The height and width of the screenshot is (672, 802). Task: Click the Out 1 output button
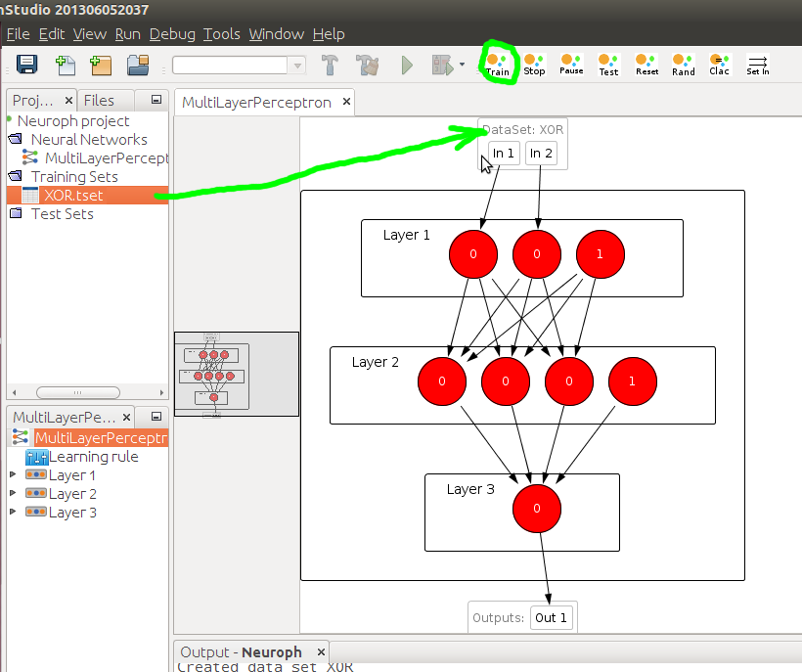tap(551, 617)
